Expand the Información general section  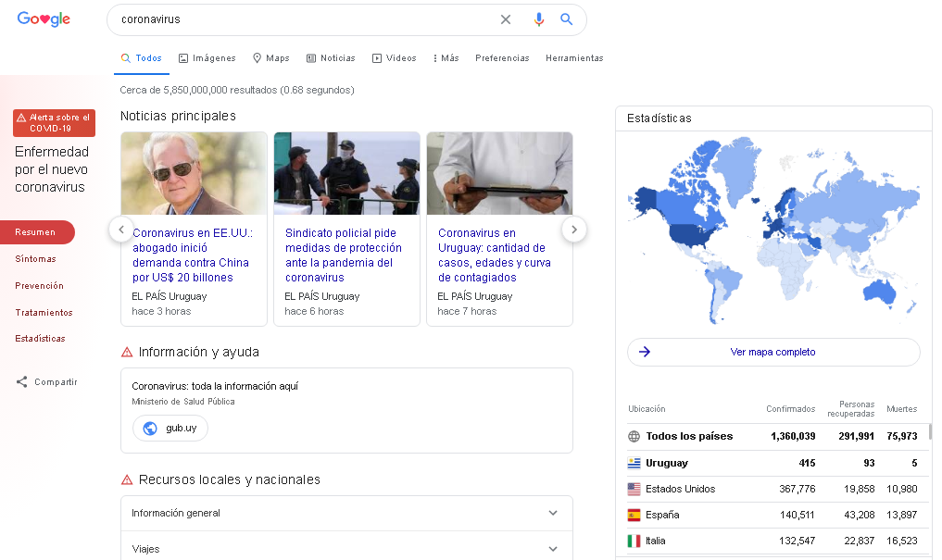[x=553, y=513]
